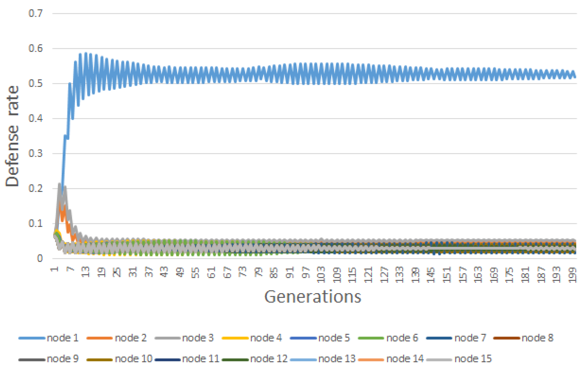The width and height of the screenshot is (588, 372).
Task: Click the node 6 green legend swatch
Action: [371, 338]
